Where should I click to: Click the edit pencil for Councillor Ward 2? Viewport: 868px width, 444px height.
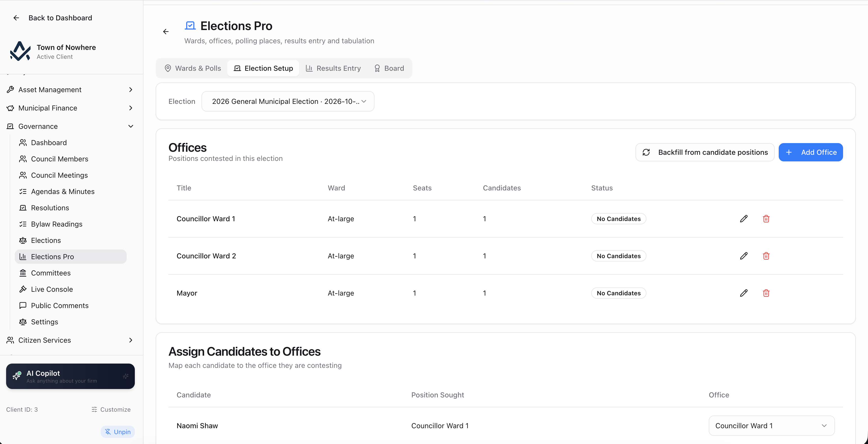(x=744, y=256)
